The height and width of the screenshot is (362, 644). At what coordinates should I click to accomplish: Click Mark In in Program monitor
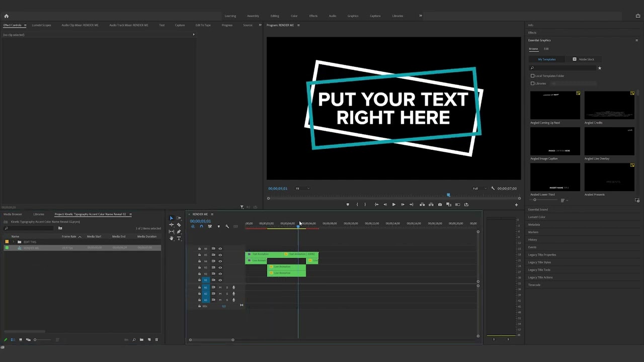[x=357, y=205]
